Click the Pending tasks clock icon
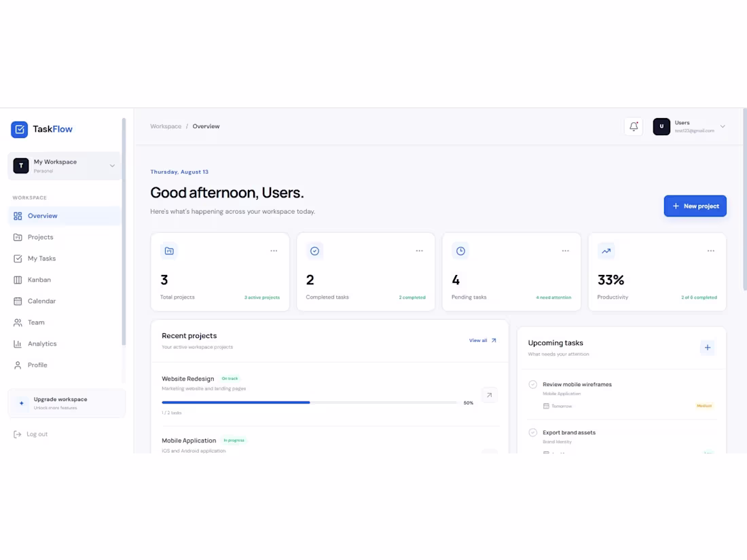The image size is (747, 560). (460, 251)
